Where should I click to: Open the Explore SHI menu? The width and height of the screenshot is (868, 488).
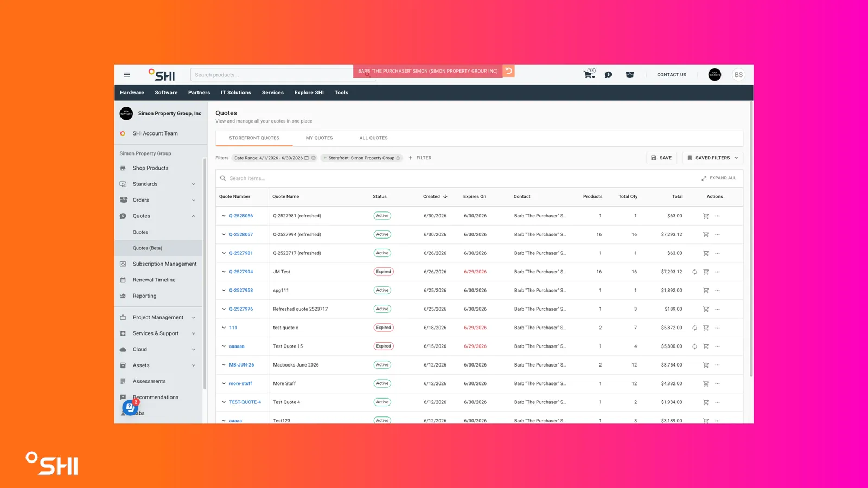(309, 93)
